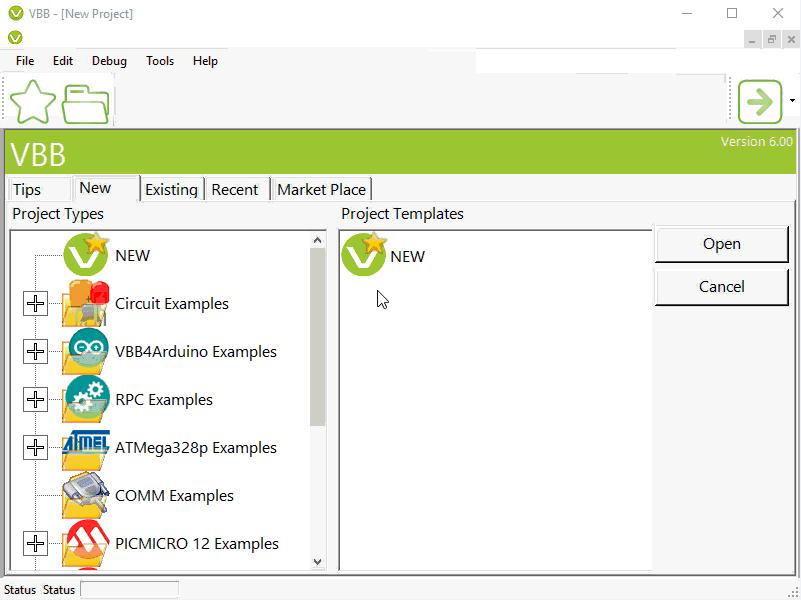This screenshot has width=801, height=600.
Task: Select the 'COMM Examples' tree label
Action: pos(174,496)
